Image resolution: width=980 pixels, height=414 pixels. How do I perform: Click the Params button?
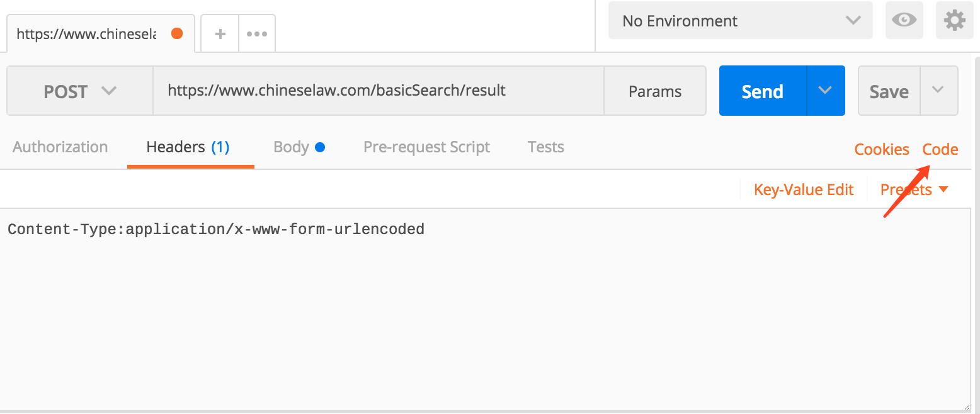(655, 91)
